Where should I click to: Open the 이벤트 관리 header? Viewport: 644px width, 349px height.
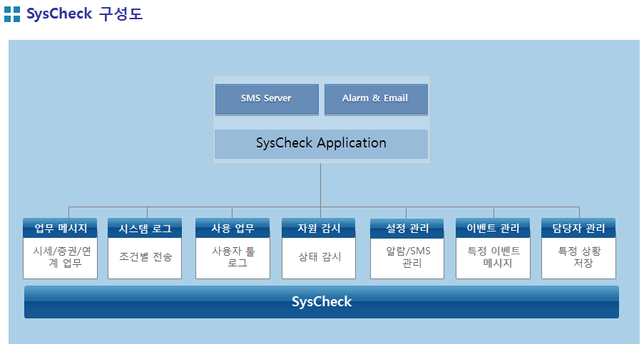pyautogui.click(x=493, y=228)
